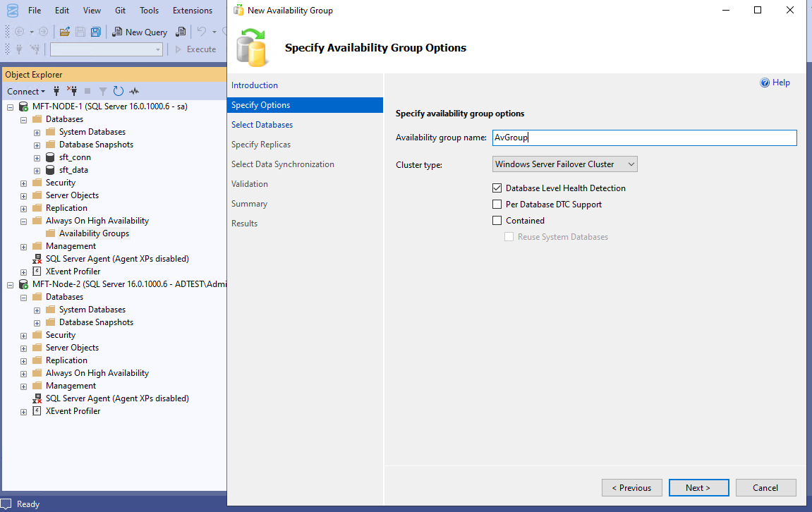Refresh the Object Explorer tree
Viewport: 812px width, 512px height.
(x=118, y=91)
